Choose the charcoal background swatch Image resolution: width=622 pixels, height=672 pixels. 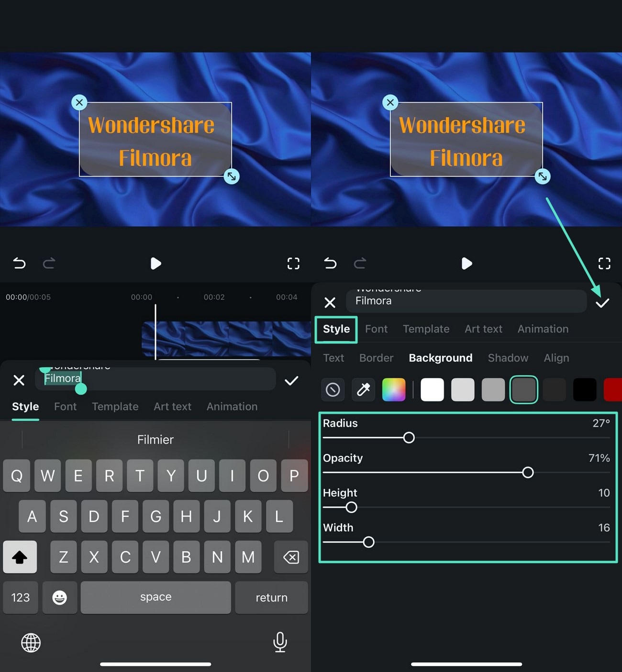pyautogui.click(x=554, y=389)
